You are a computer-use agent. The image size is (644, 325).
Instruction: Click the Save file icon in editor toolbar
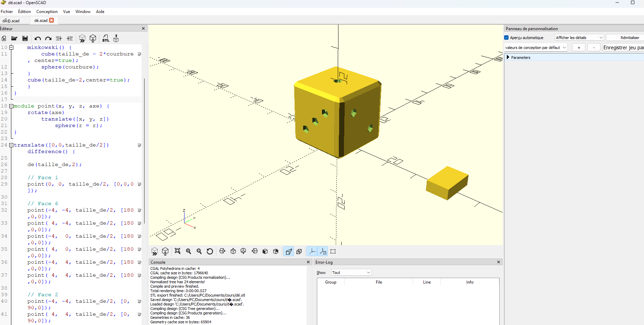pyautogui.click(x=25, y=38)
